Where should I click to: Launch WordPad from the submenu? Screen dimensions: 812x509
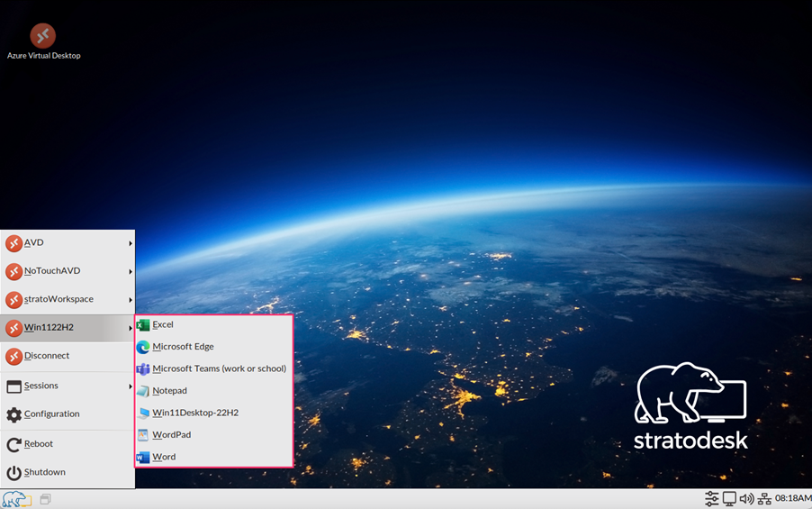pyautogui.click(x=214, y=435)
